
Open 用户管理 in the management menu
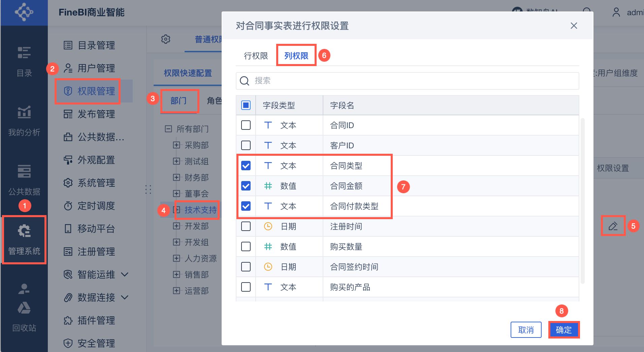point(96,68)
